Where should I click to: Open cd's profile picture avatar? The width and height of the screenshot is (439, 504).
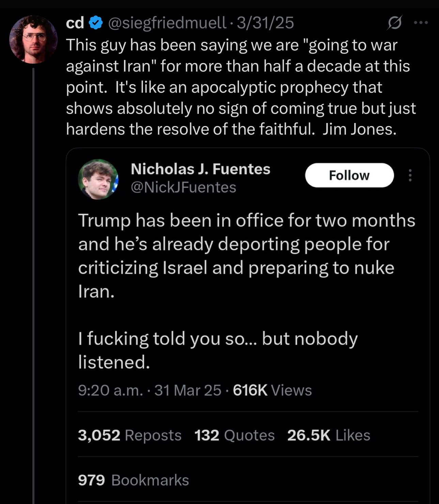pos(33,40)
